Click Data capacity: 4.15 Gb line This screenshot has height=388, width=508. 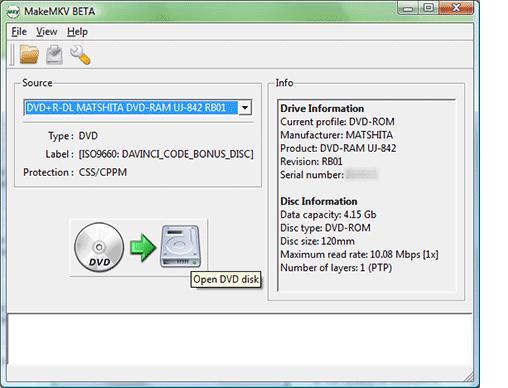point(328,214)
